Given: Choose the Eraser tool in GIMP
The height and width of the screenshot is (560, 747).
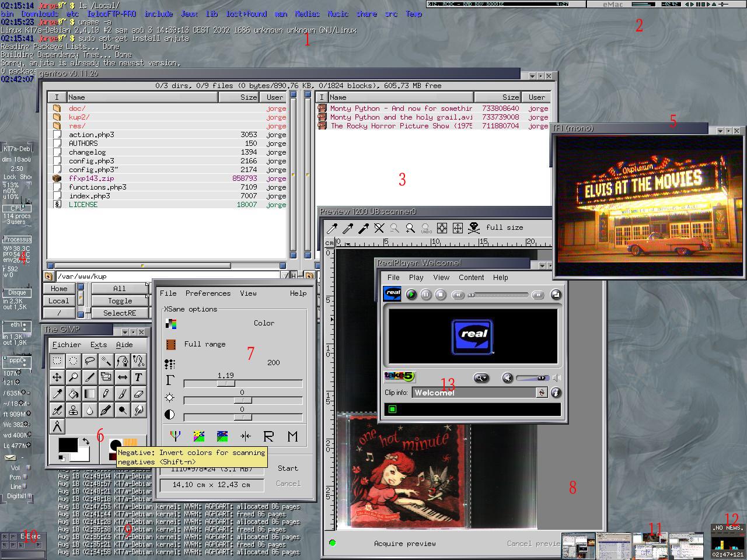Looking at the screenshot, I should point(138,394).
